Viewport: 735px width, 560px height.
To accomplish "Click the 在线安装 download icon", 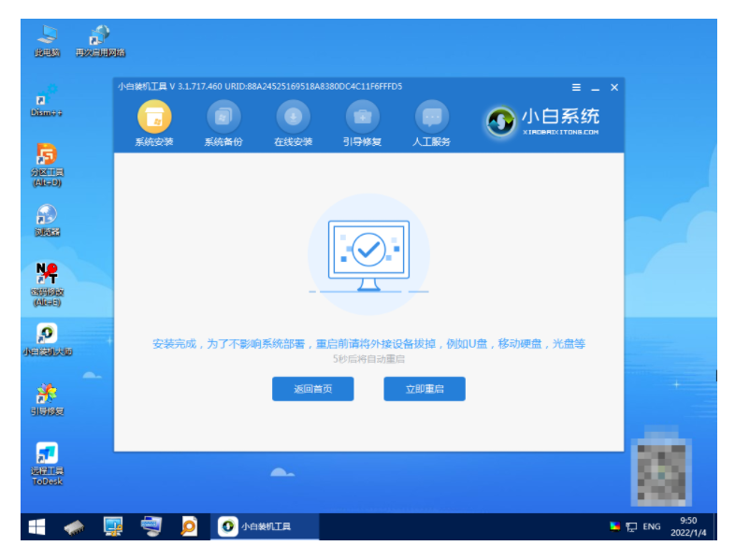I will (x=293, y=118).
